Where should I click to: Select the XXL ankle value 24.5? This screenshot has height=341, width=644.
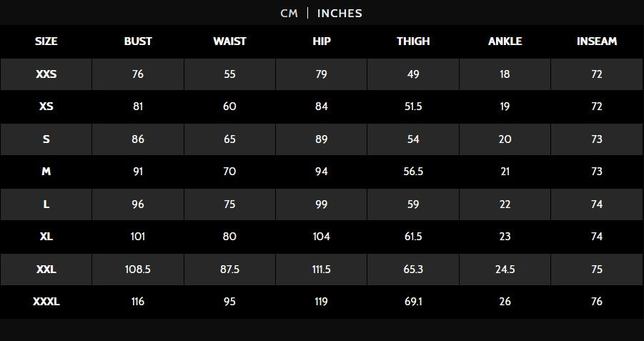tap(505, 270)
